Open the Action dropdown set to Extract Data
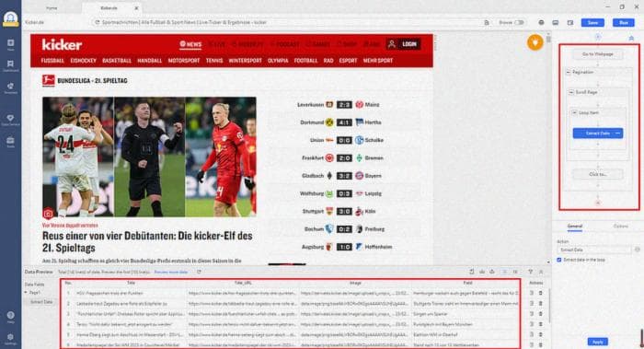This screenshot has width=644, height=349. (x=594, y=250)
